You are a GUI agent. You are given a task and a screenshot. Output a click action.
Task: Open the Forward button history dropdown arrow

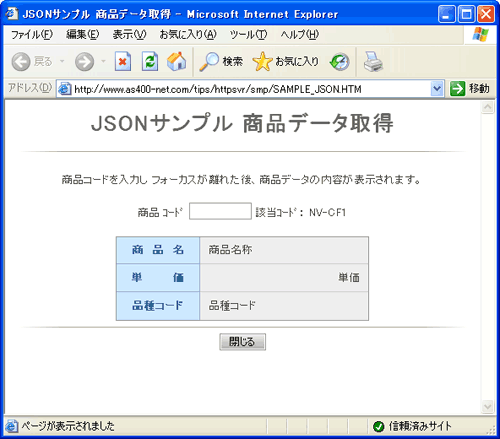click(103, 62)
